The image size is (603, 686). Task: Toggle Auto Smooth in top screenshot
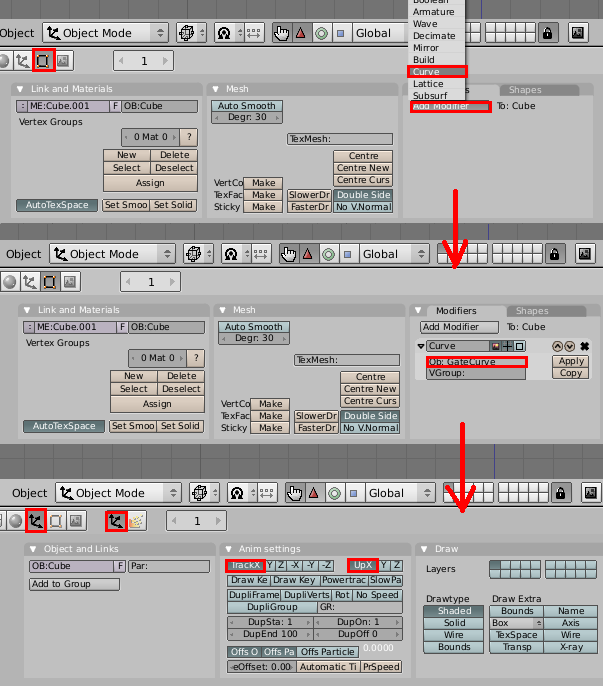pyautogui.click(x=247, y=106)
